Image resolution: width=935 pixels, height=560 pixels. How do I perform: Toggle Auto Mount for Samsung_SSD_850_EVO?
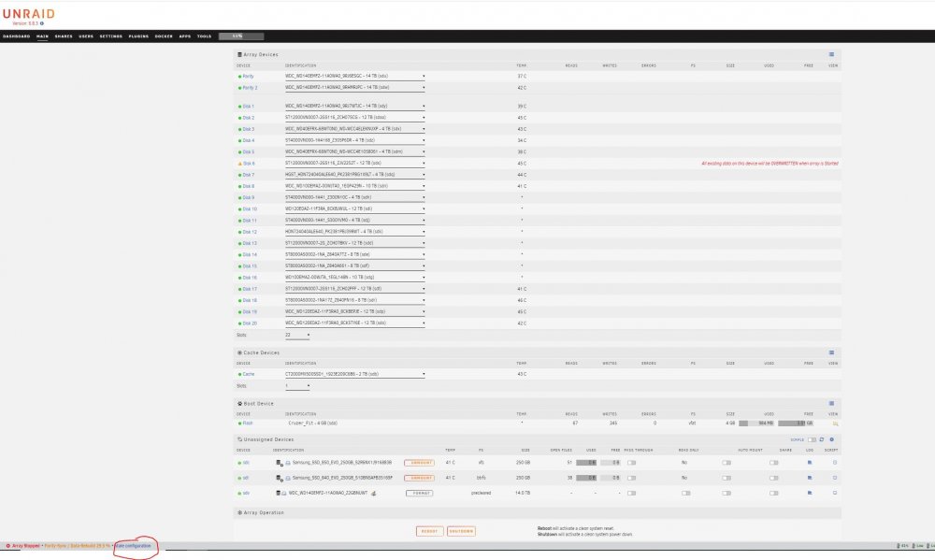pos(726,463)
